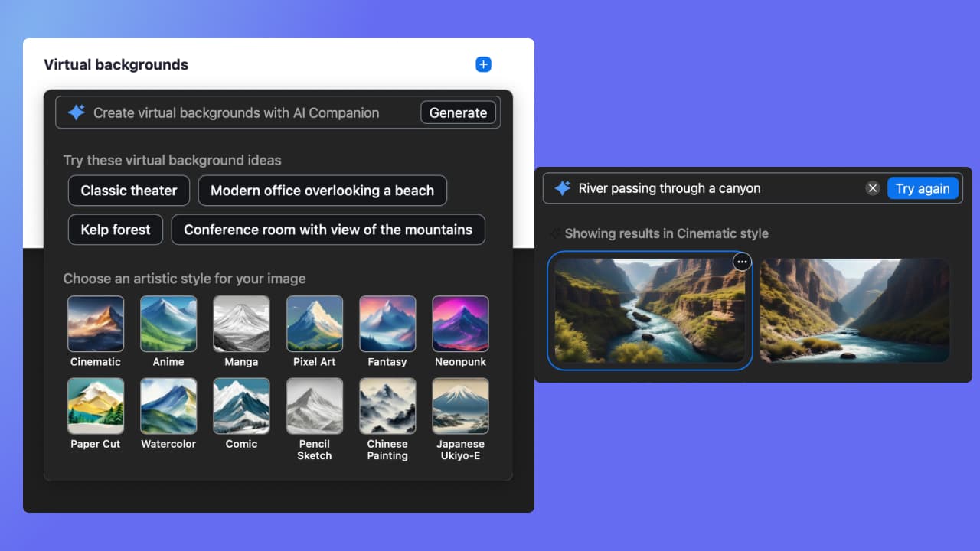Choose the Watercolor style thumbnail
The height and width of the screenshot is (551, 980).
pyautogui.click(x=168, y=406)
